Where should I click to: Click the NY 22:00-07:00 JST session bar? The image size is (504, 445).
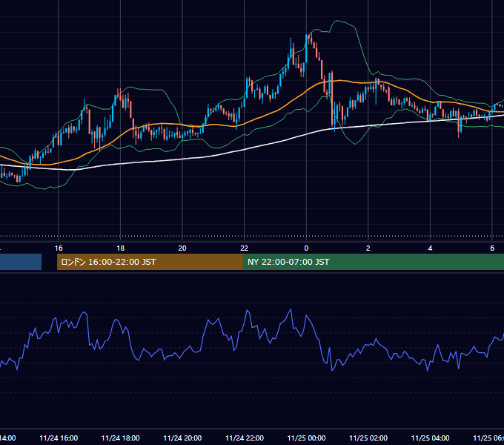pyautogui.click(x=373, y=262)
